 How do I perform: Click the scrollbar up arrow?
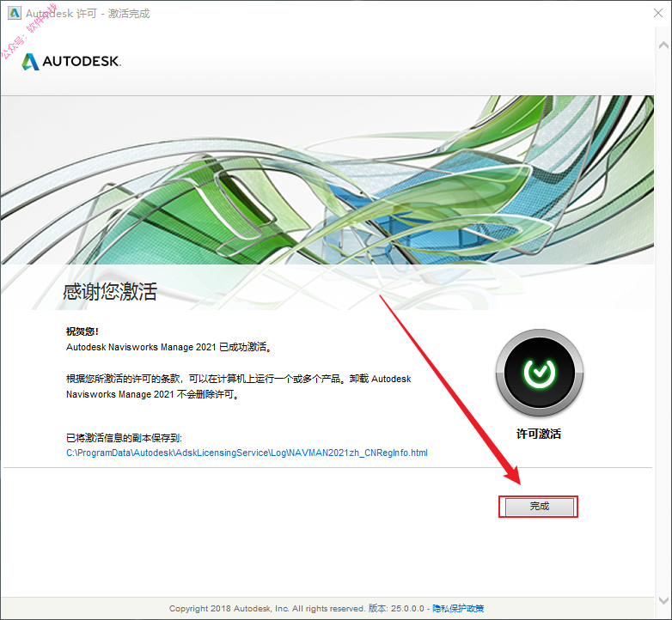tap(663, 45)
